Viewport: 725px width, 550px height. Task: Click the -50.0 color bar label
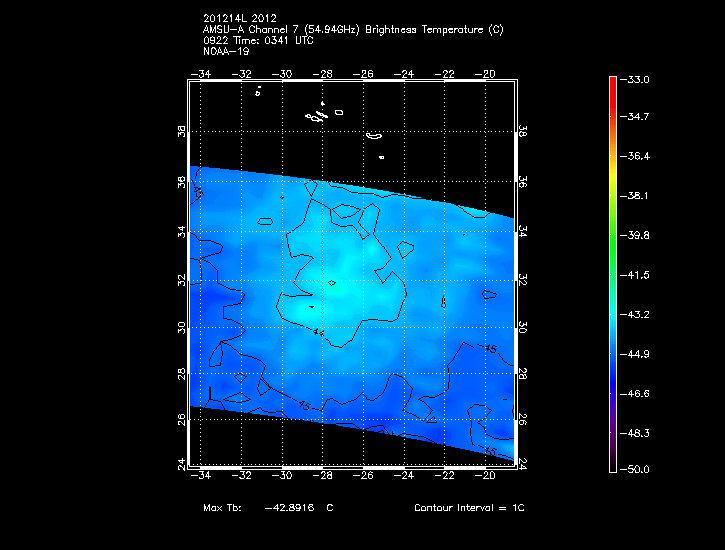[637, 469]
